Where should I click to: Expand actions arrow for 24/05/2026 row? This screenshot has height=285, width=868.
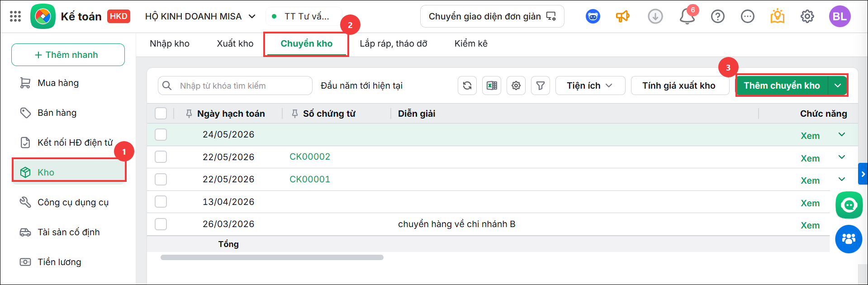pos(842,134)
